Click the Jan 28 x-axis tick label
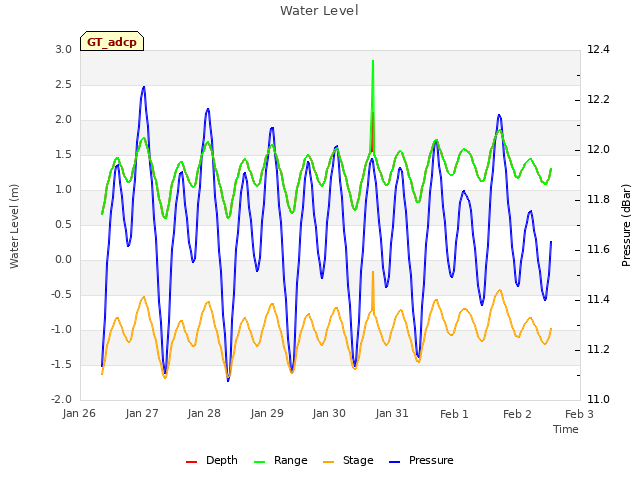The image size is (640, 480). pyautogui.click(x=204, y=413)
